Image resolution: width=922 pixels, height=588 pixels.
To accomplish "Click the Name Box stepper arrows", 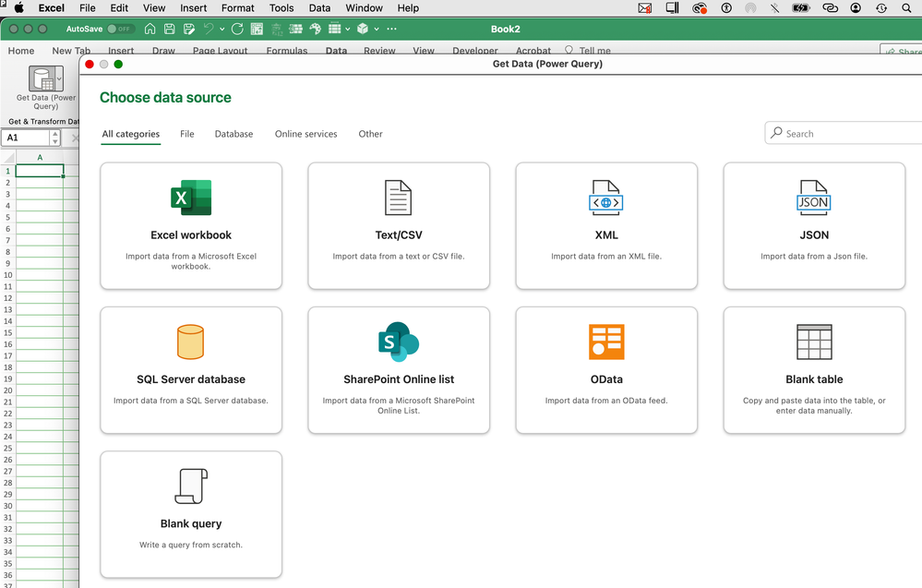I will tap(54, 138).
